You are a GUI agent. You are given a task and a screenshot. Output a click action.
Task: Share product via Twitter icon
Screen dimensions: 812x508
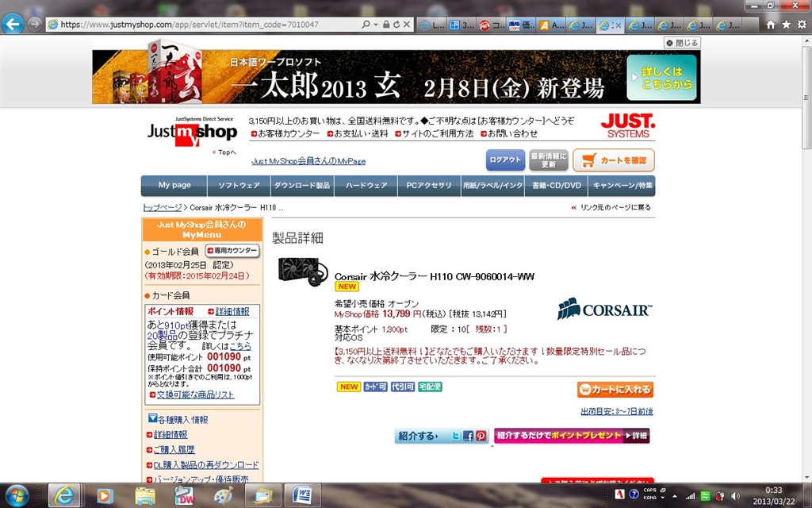click(x=455, y=436)
